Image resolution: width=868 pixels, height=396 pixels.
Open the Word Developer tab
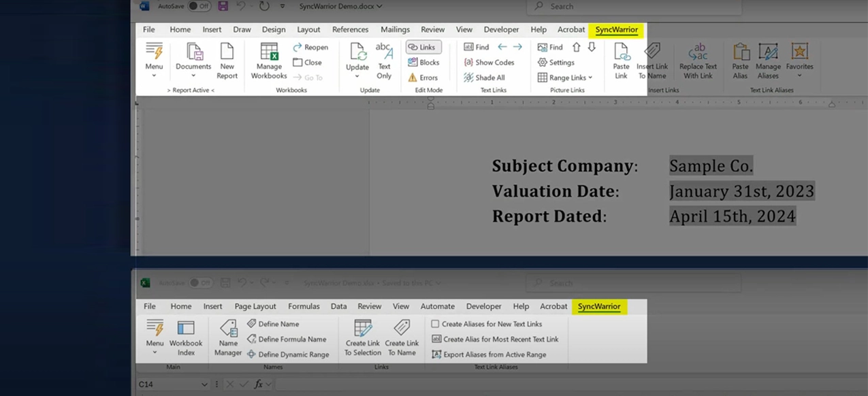pos(501,29)
